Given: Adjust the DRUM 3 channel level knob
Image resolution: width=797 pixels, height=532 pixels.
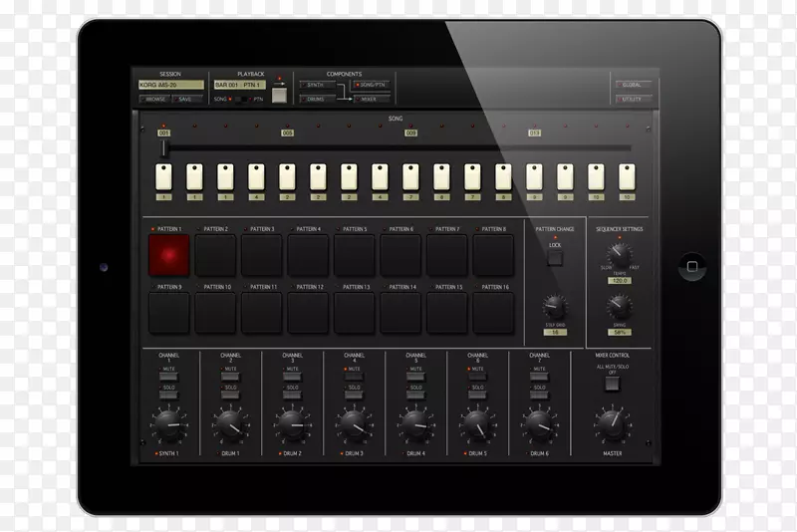Looking at the screenshot, I should coord(354,424).
